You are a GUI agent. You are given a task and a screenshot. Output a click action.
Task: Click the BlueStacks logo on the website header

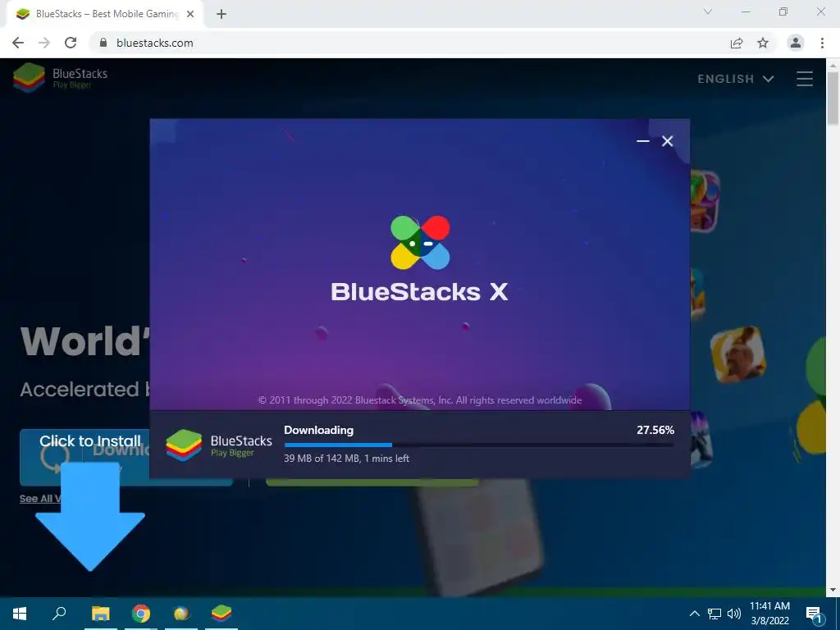coord(60,77)
